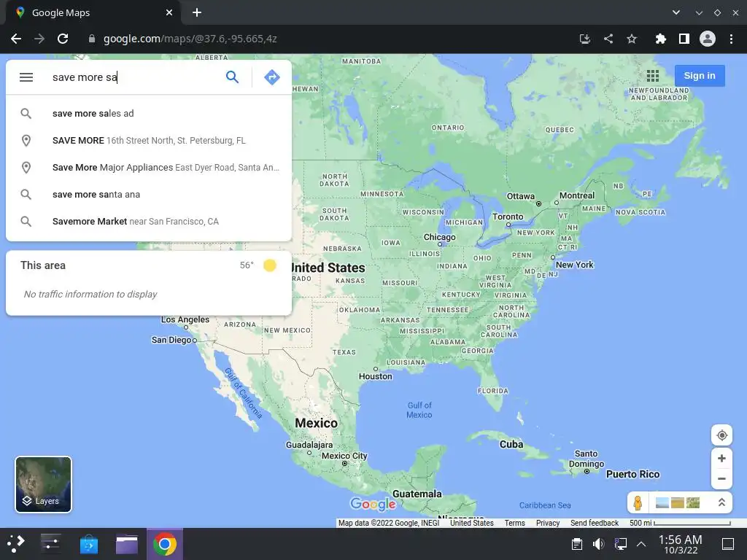747x560 pixels.
Task: Click the blue search magnifier button
Action: tap(232, 77)
